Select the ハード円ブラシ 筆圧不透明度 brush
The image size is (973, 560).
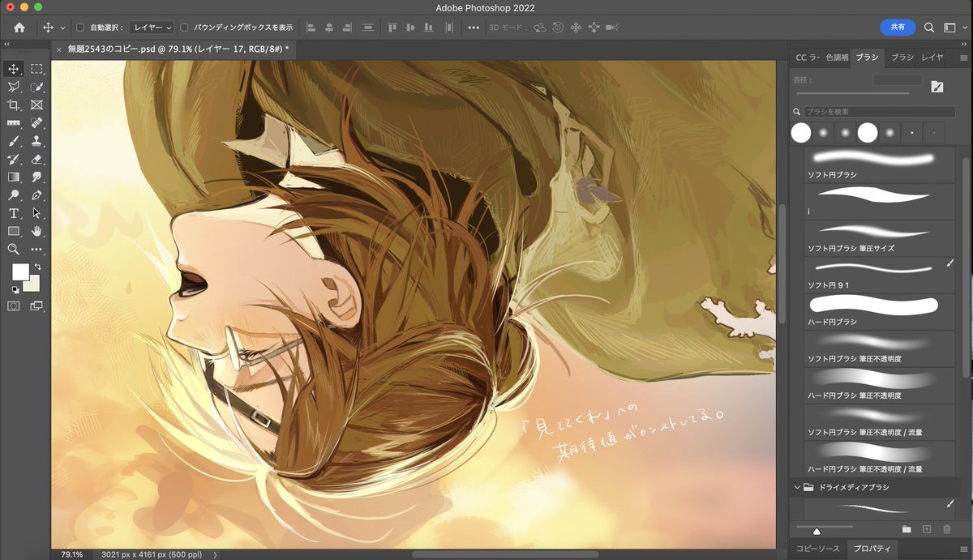pyautogui.click(x=880, y=385)
